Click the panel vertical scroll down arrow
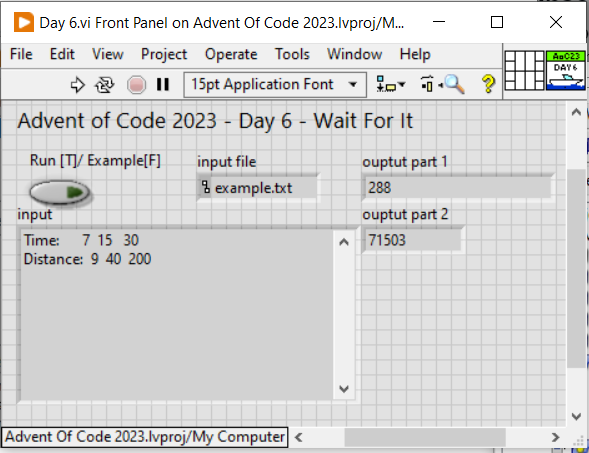The width and height of the screenshot is (589, 453). pyautogui.click(x=576, y=416)
